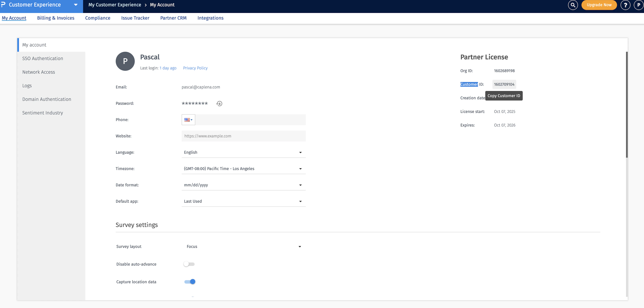Click the Pascal name heading

[150, 57]
